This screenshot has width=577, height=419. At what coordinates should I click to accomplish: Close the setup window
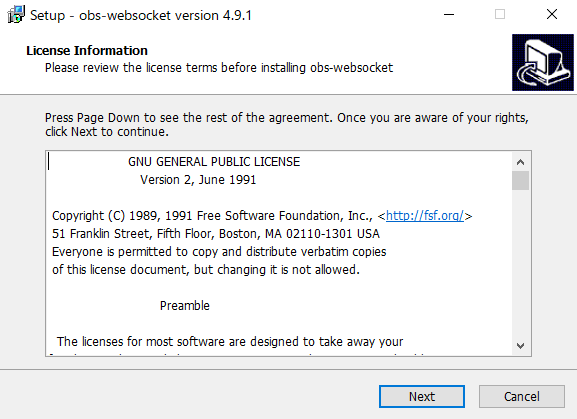click(552, 15)
